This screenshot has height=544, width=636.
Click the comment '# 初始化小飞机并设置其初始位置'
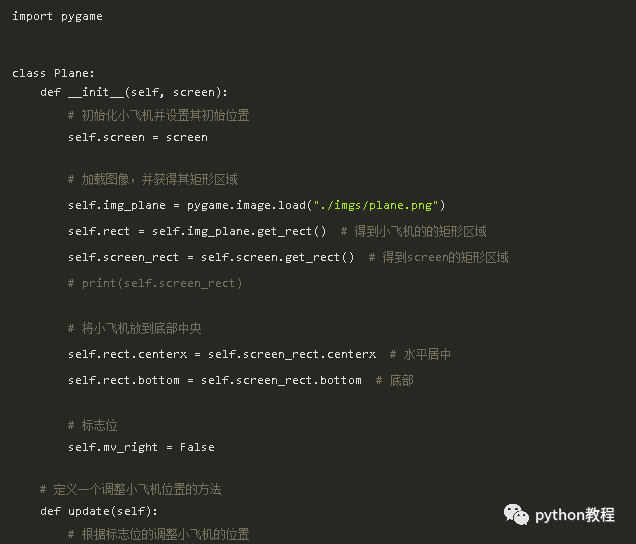tap(159, 116)
